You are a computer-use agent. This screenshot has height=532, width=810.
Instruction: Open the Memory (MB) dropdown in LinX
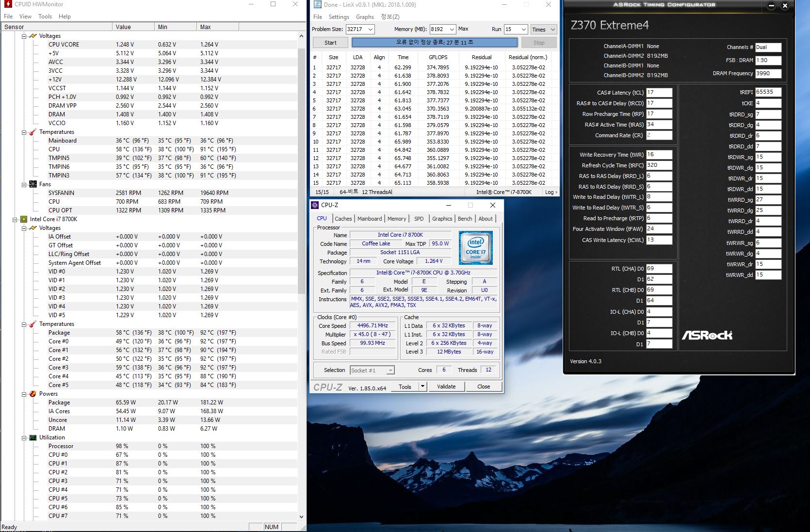(x=452, y=29)
